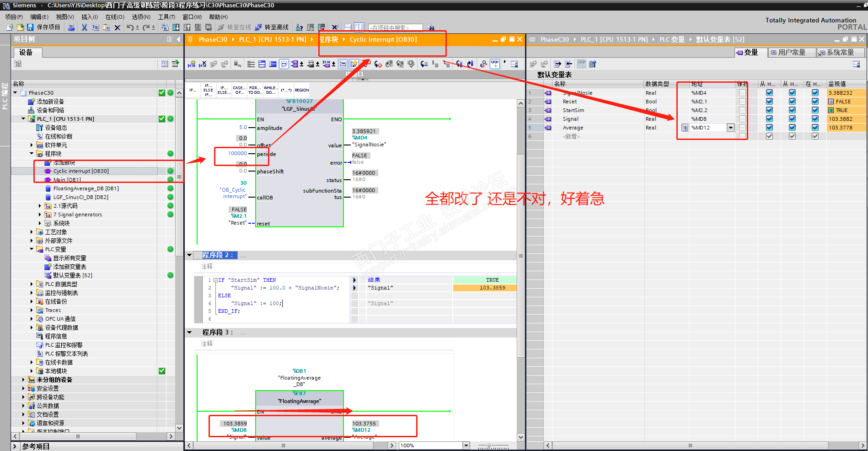Viewport: 868px width, 451px height.
Task: Click the split editor vertically icon
Action: click(359, 27)
